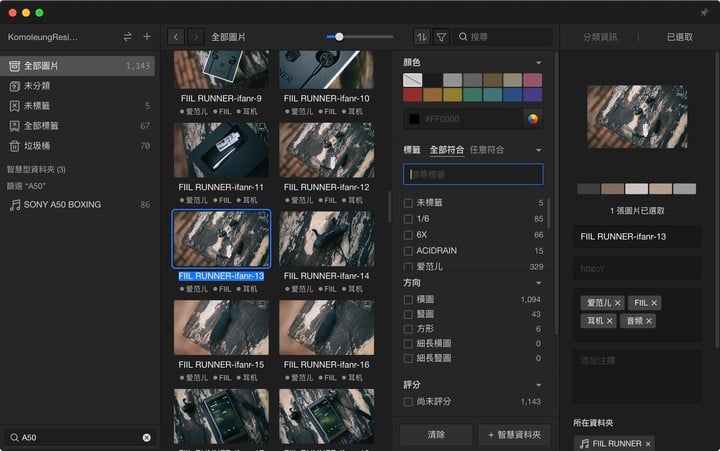Click the FIIL RUNNER-ifanr-13 name field

[637, 237]
